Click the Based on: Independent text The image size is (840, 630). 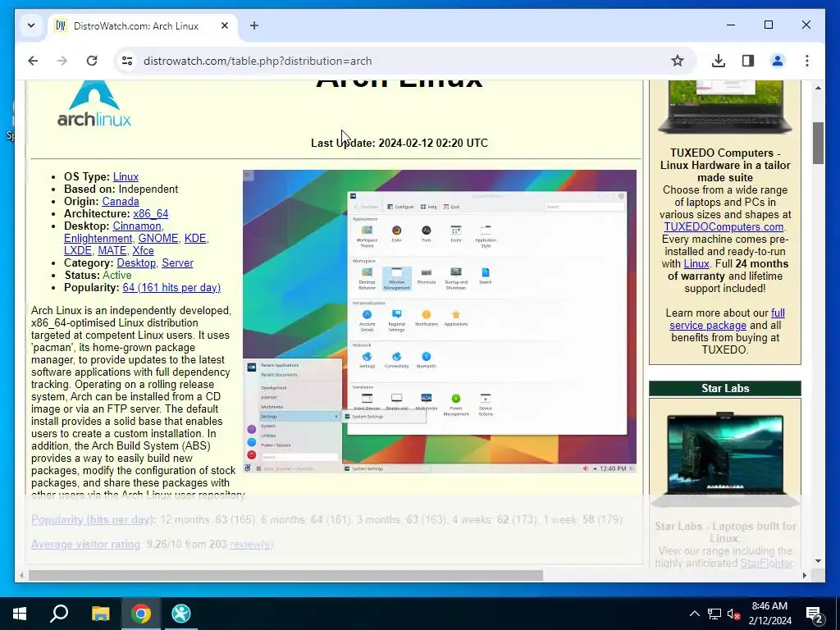[x=121, y=189]
